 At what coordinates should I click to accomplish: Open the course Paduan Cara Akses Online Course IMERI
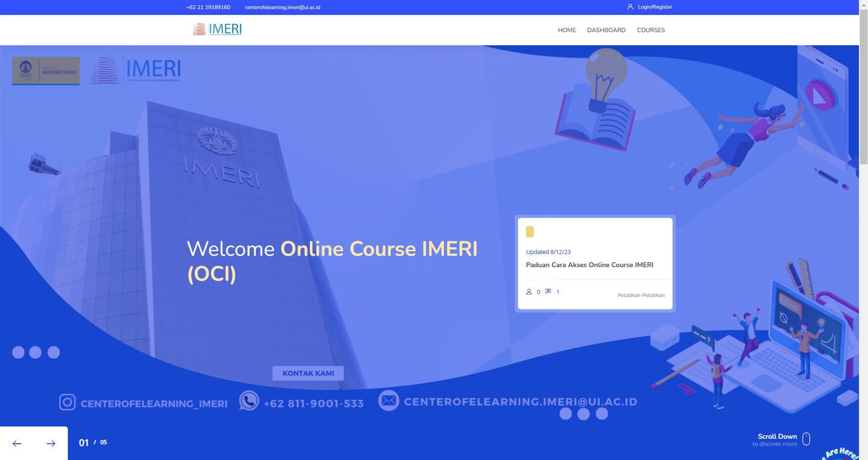[589, 265]
